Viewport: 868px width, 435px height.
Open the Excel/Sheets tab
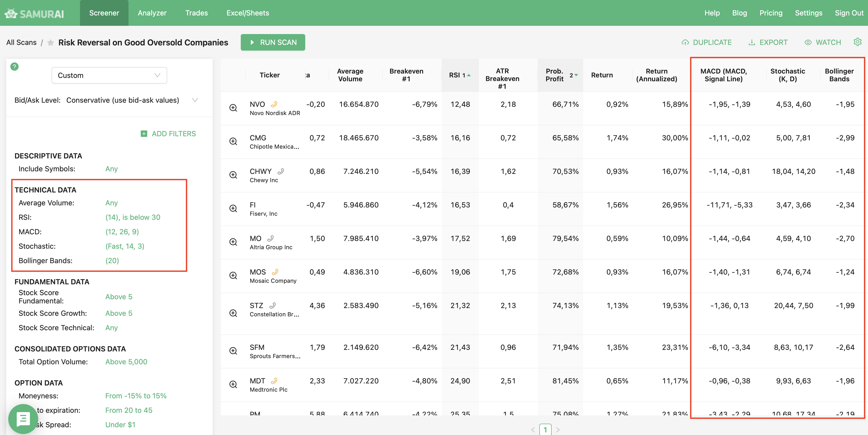248,13
